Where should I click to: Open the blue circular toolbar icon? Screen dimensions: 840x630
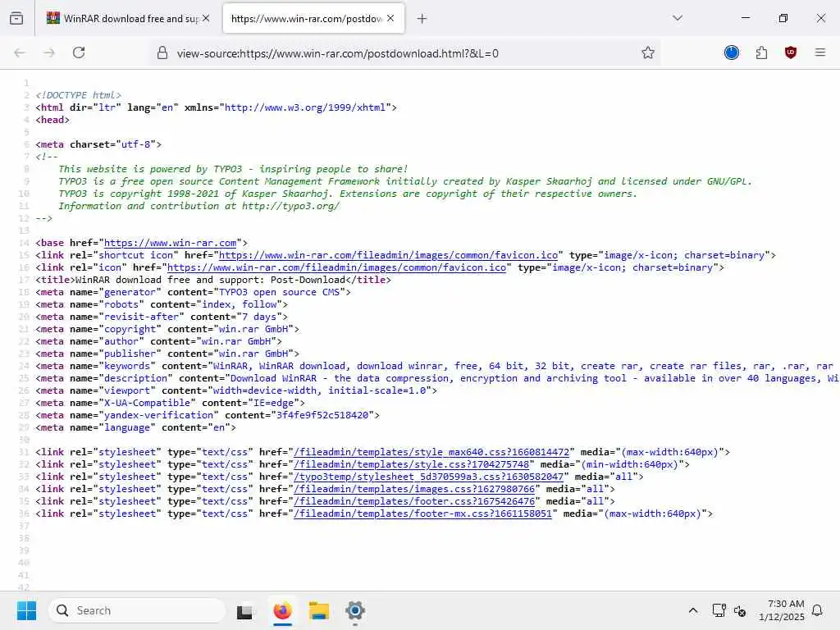pos(731,52)
